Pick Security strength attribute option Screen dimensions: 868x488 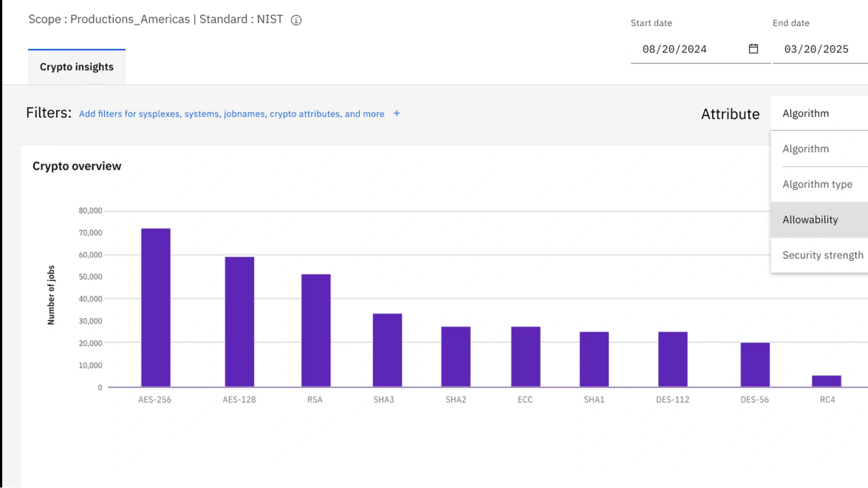tap(821, 255)
